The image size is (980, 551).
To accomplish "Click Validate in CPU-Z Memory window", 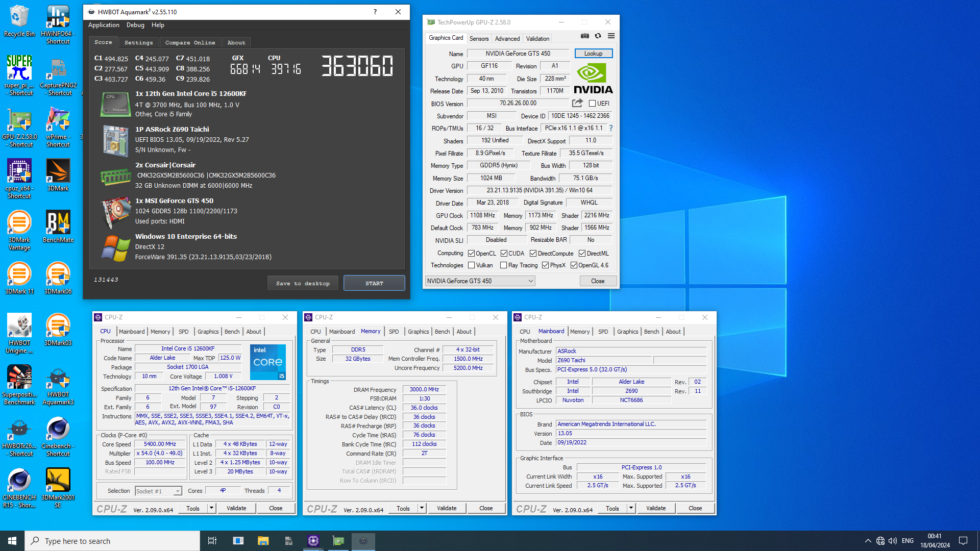I will (447, 508).
